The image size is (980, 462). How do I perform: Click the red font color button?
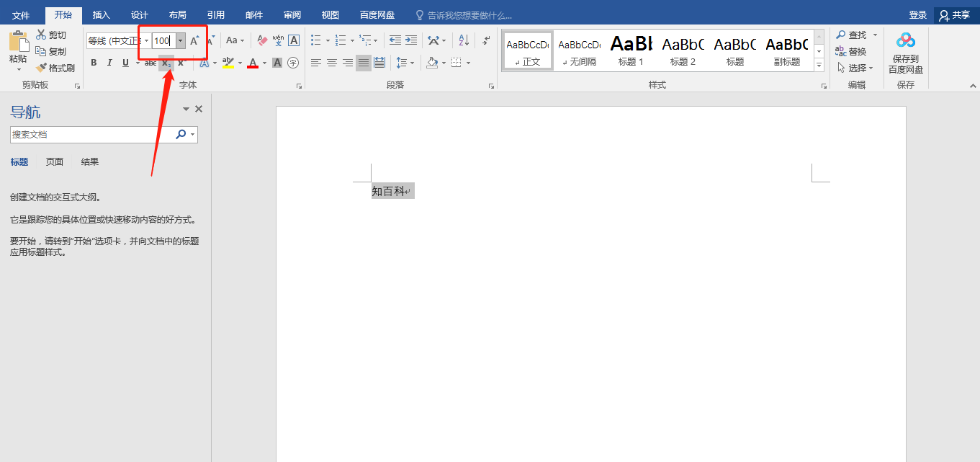point(253,63)
